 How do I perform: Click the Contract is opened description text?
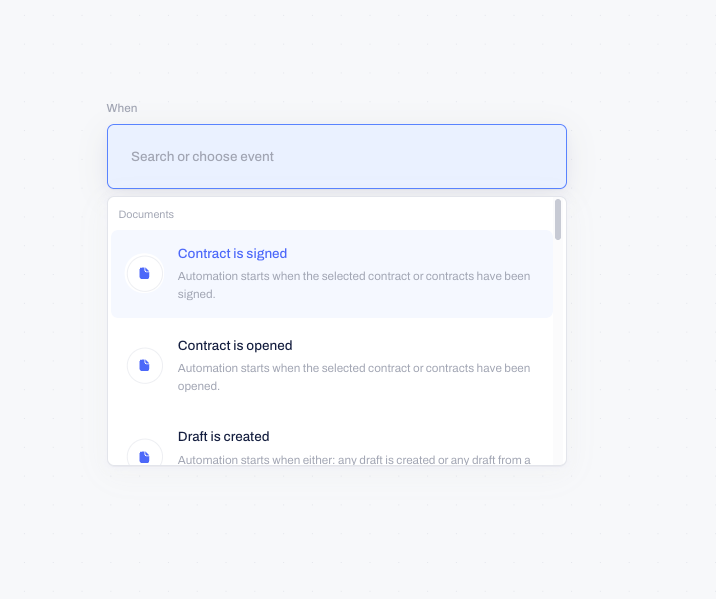click(354, 377)
